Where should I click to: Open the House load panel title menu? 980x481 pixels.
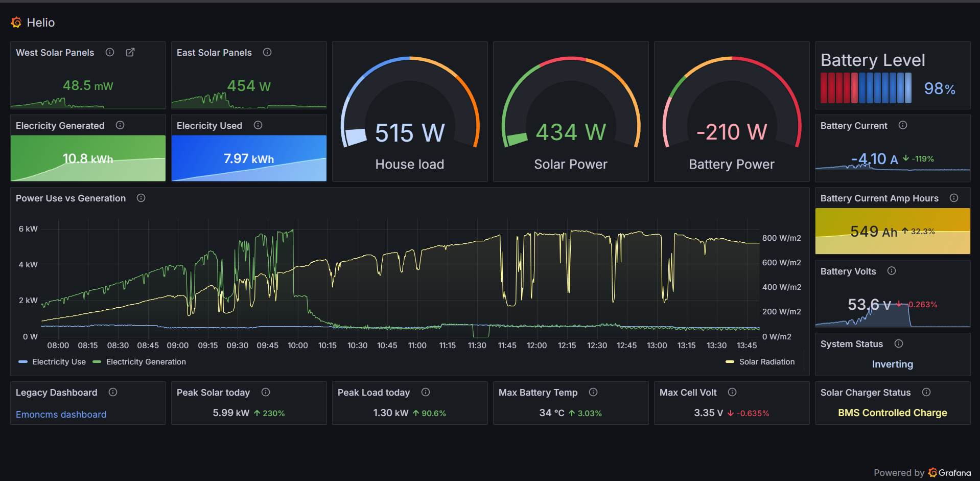(409, 164)
